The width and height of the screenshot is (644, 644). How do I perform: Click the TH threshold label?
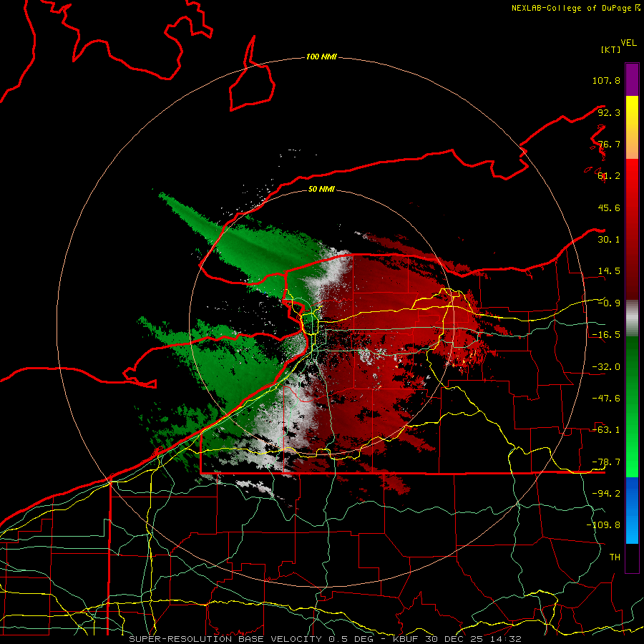pos(615,557)
